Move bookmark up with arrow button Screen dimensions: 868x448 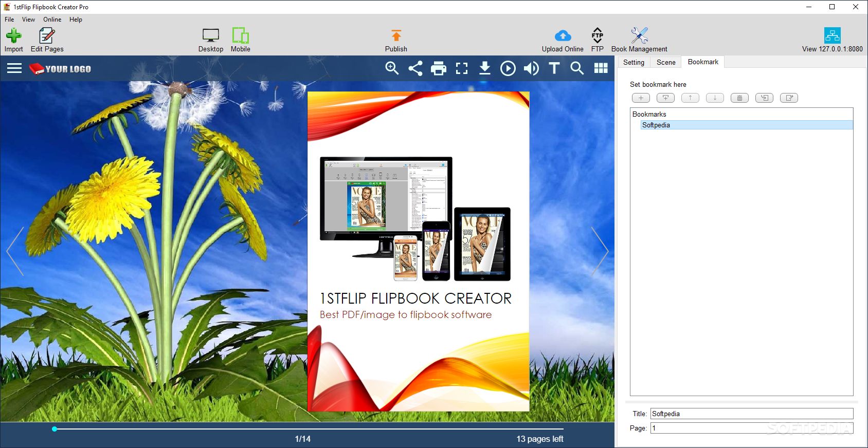[x=690, y=98]
